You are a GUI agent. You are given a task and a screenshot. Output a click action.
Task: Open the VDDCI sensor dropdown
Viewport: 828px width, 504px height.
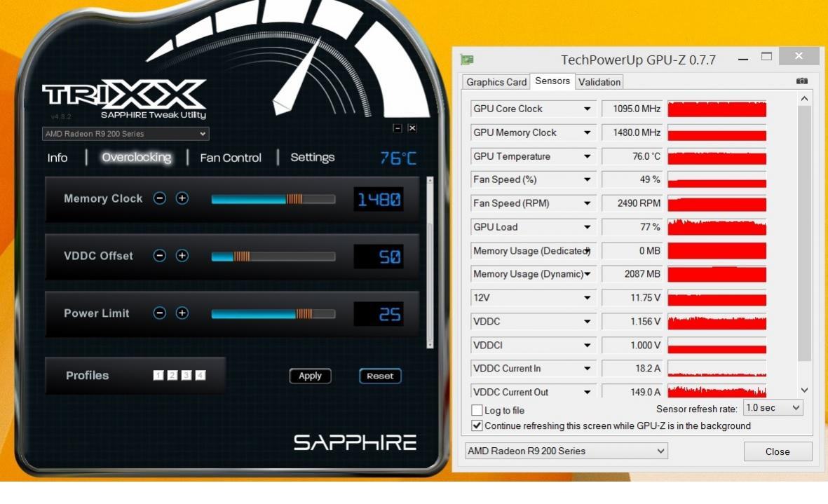588,345
